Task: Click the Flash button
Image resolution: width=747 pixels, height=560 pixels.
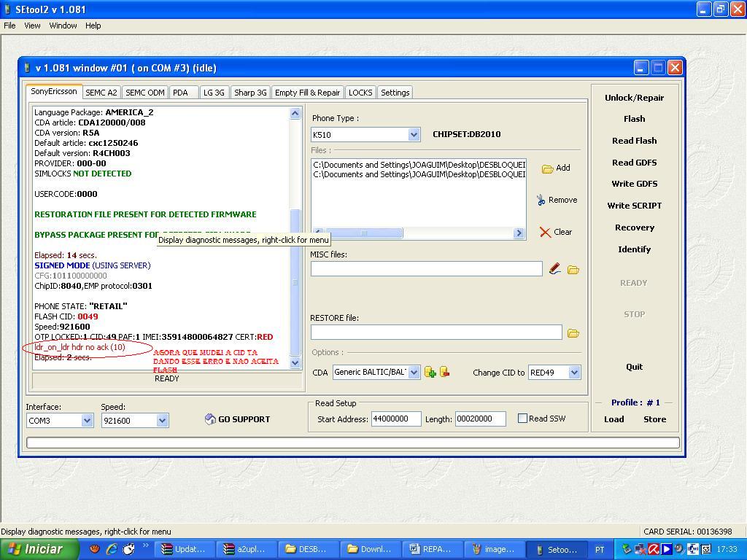Action: 634,119
